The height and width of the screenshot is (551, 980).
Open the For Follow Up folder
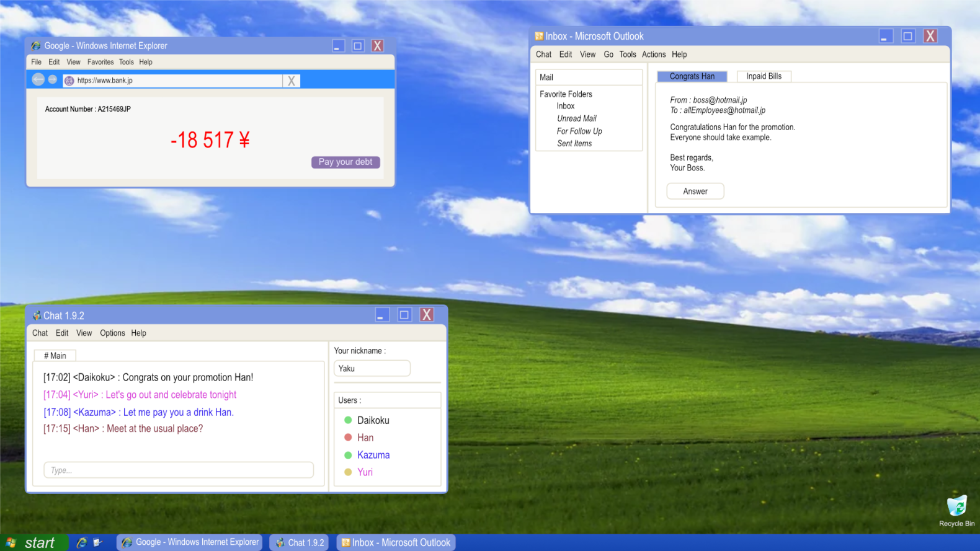[x=579, y=131]
